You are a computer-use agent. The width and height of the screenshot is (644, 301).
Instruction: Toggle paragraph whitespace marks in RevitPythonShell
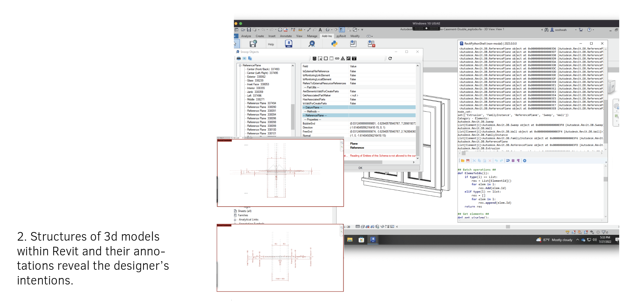coord(518,161)
